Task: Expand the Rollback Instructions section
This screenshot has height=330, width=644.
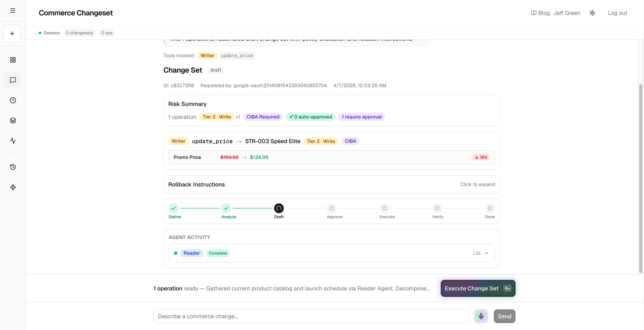Action: click(x=478, y=184)
